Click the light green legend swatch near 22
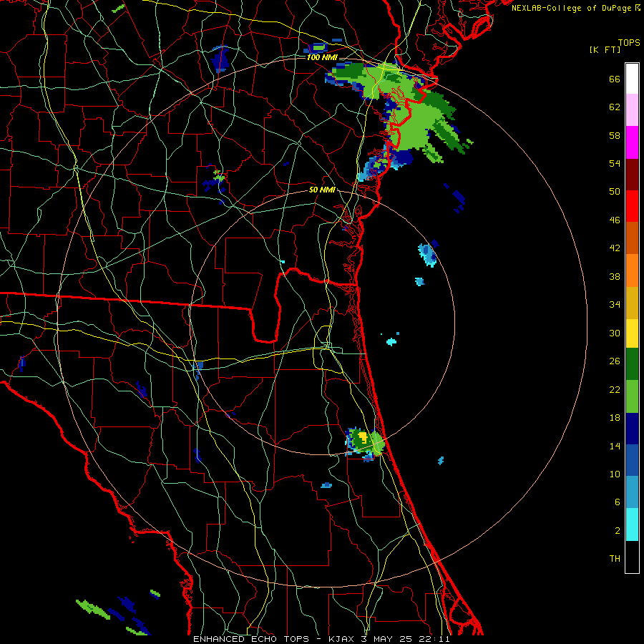Image resolution: width=644 pixels, height=644 pixels. [x=632, y=396]
